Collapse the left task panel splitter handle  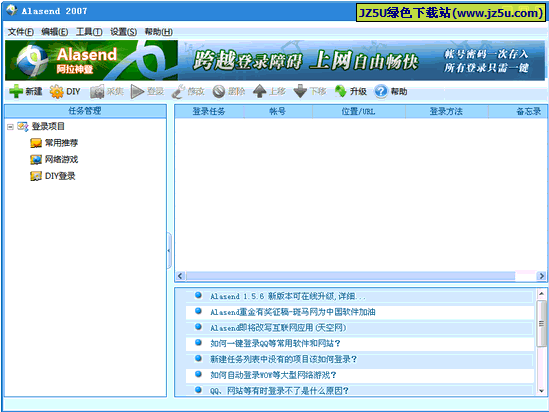tap(169, 251)
